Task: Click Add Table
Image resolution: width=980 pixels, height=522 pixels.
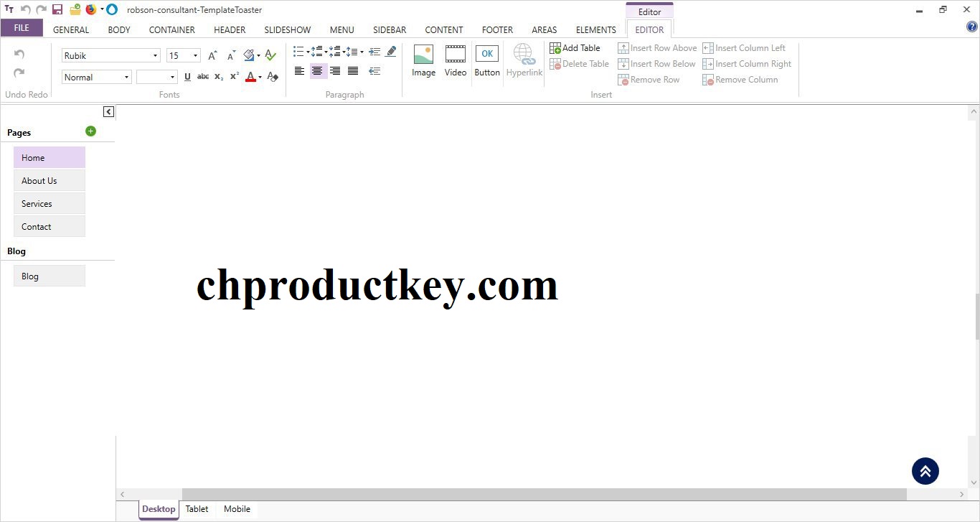Action: 575,48
